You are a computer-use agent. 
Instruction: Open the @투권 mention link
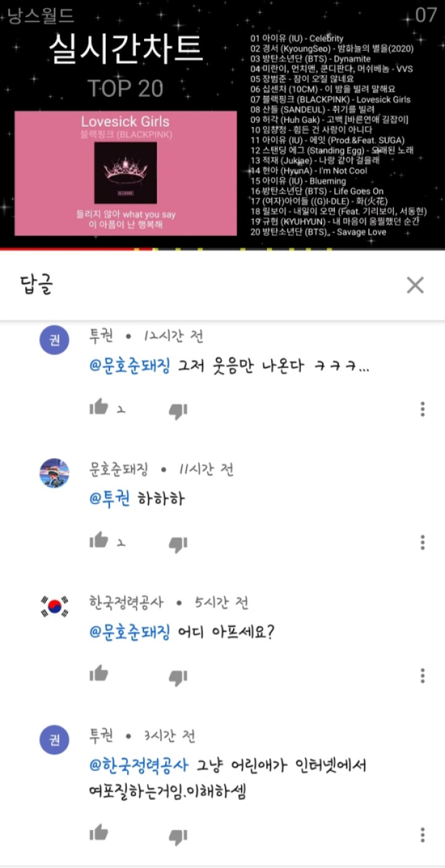[110, 499]
